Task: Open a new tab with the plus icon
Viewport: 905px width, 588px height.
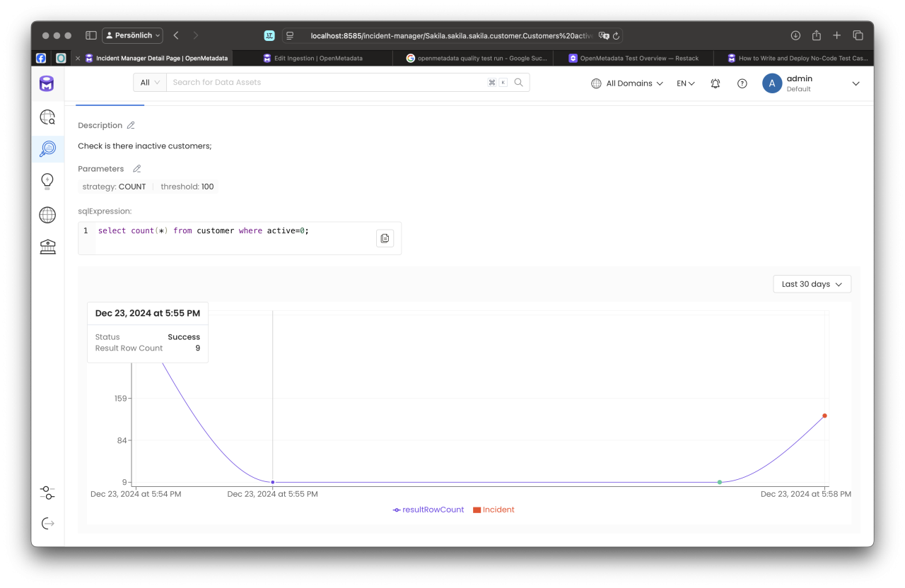Action: 837,35
